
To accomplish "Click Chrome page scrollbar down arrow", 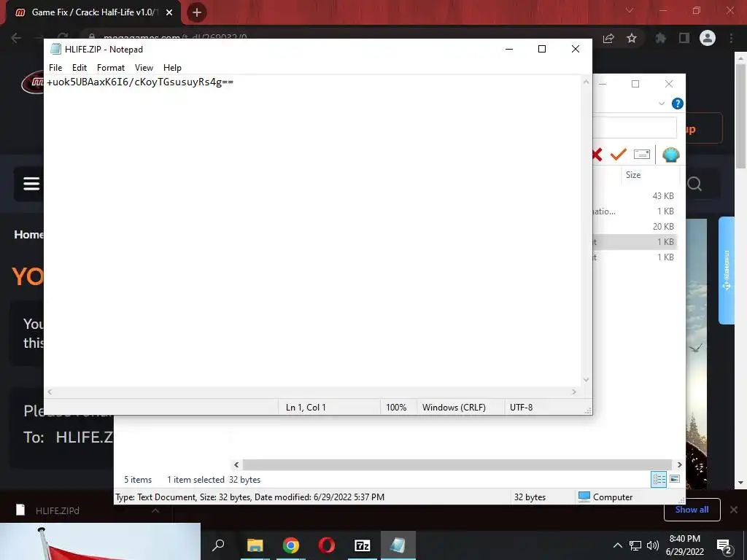I will click(740, 483).
